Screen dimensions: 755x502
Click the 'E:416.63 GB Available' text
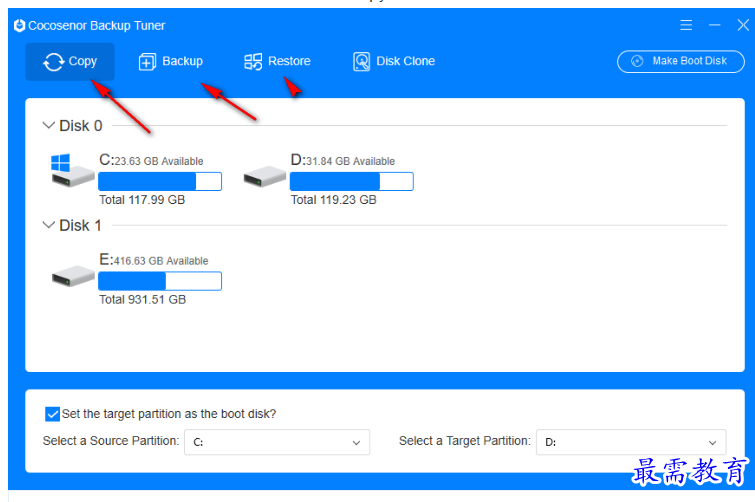154,260
